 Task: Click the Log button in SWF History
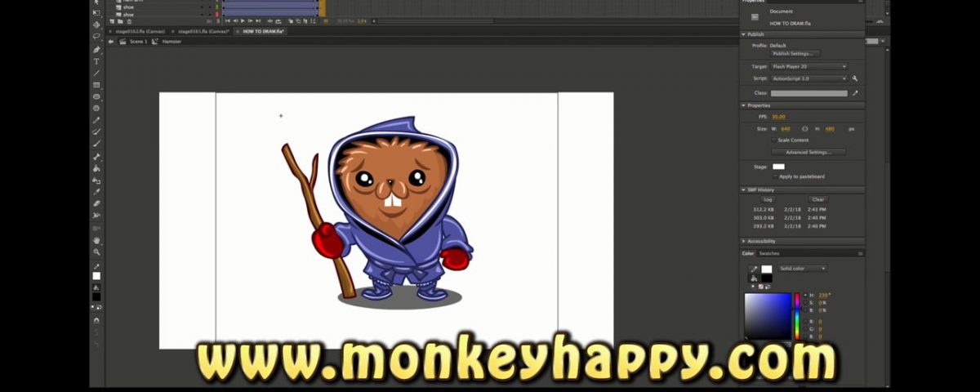768,199
